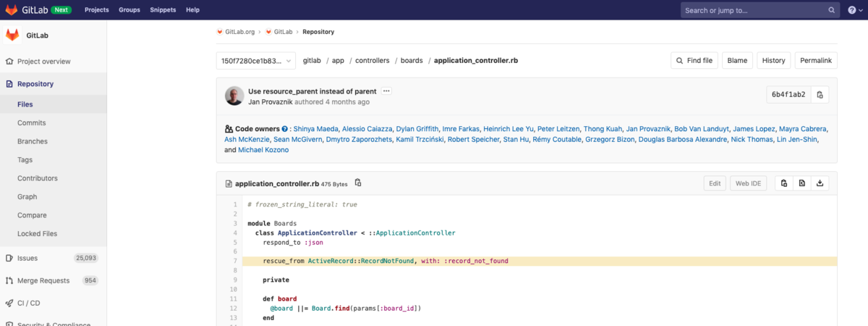Click the Edit button
The image size is (868, 326).
(715, 183)
